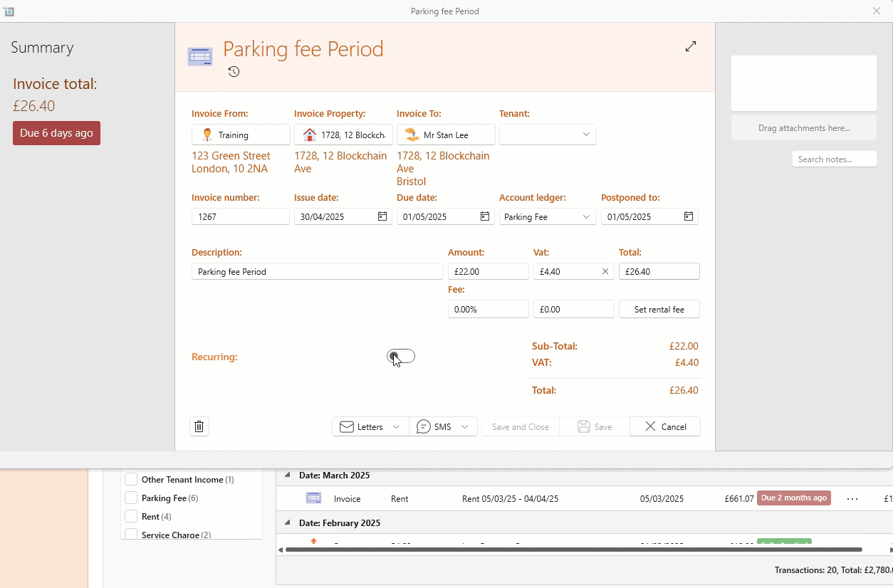Image resolution: width=893 pixels, height=588 pixels.
Task: Collapse the Date: February 2025 group
Action: click(288, 523)
